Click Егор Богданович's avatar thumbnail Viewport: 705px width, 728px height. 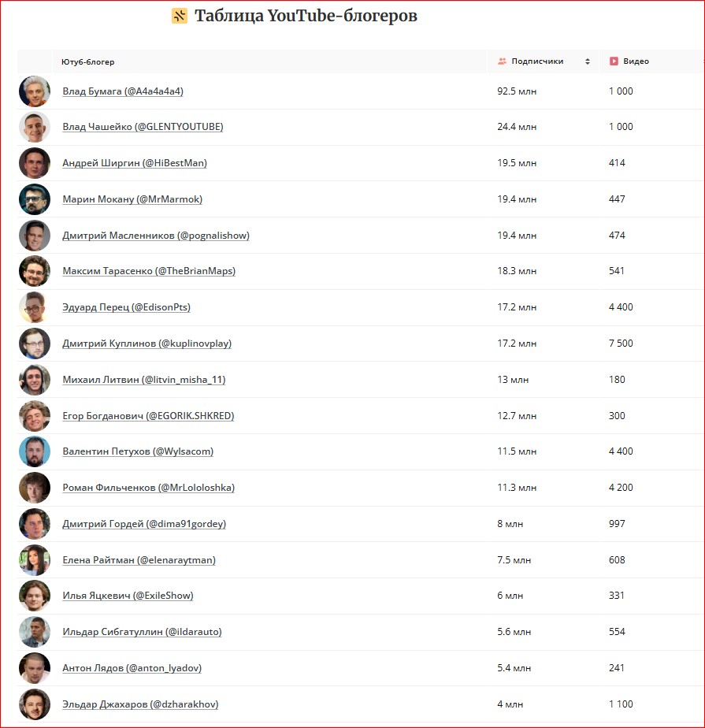[35, 416]
